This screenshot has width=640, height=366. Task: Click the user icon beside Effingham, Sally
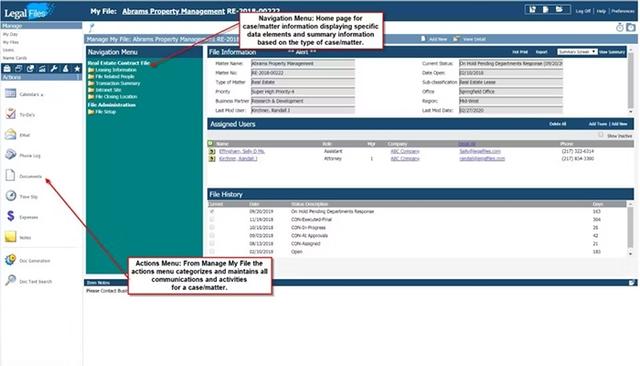(x=212, y=151)
